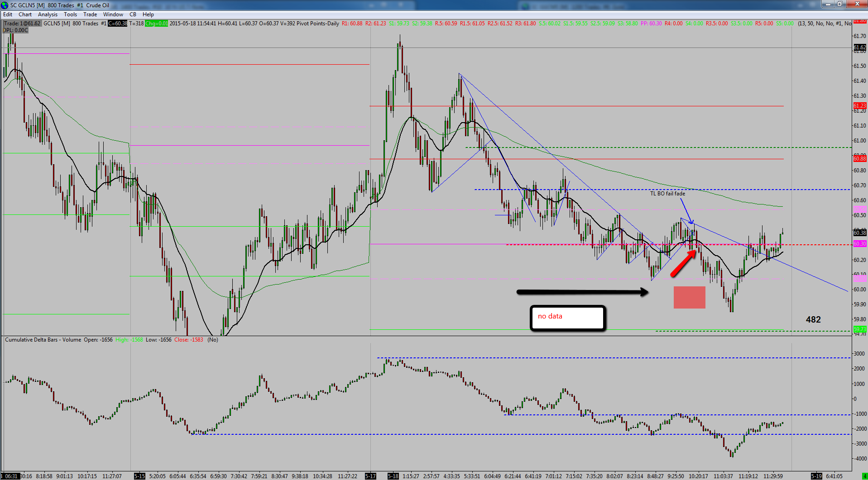Select the 5-18 date marker on time axis
The image size is (868, 480).
tap(393, 476)
